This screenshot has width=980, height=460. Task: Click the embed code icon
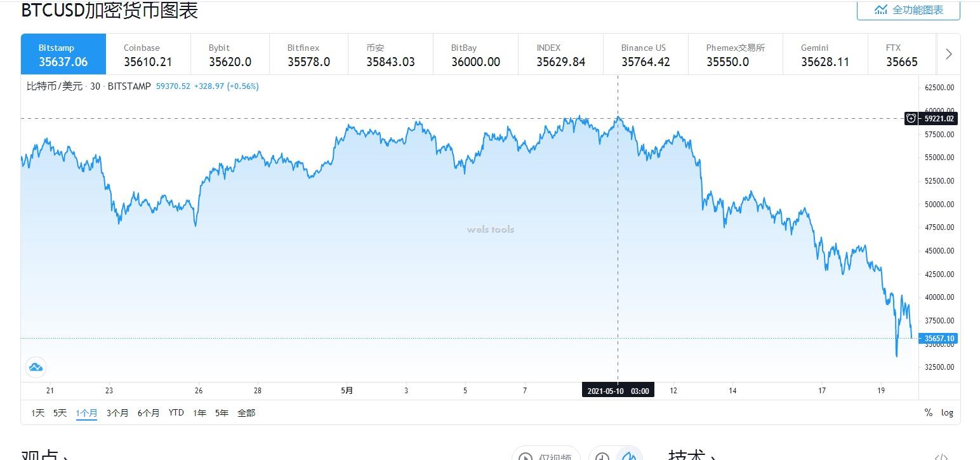click(941, 456)
